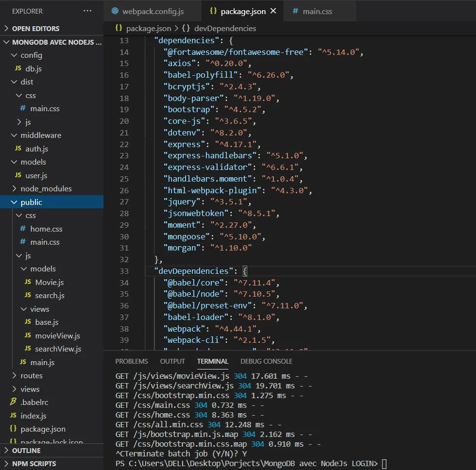Open auth.js in middleware folder
The height and width of the screenshot is (470, 476).
click(36, 149)
